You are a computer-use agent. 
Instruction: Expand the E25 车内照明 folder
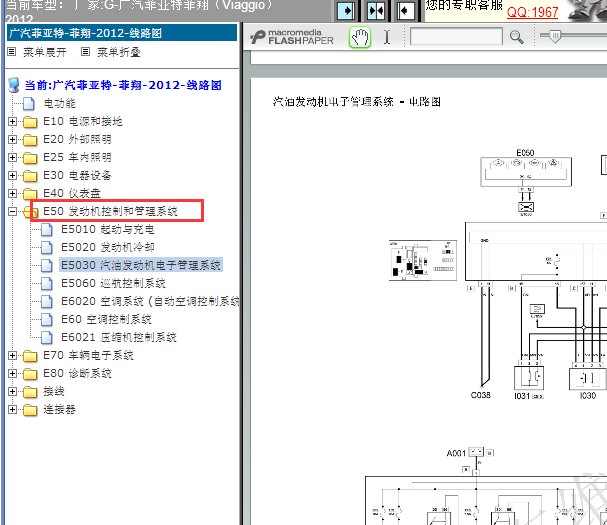[12, 158]
